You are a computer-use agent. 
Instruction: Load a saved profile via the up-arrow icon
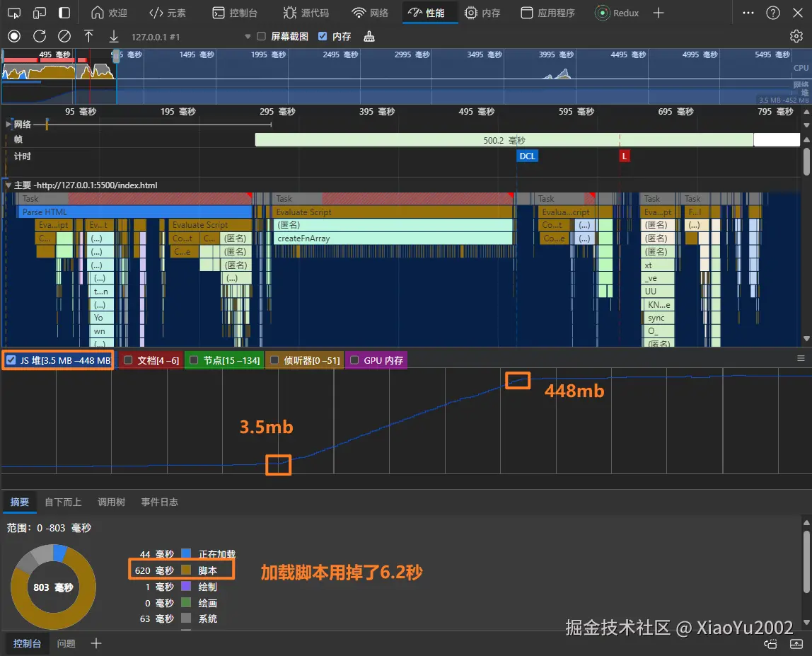coord(89,36)
